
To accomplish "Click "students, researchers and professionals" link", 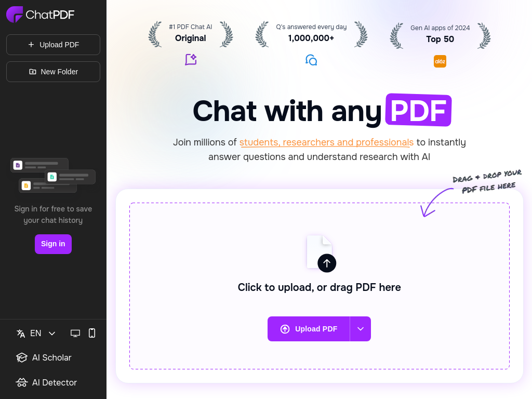I will pyautogui.click(x=326, y=142).
